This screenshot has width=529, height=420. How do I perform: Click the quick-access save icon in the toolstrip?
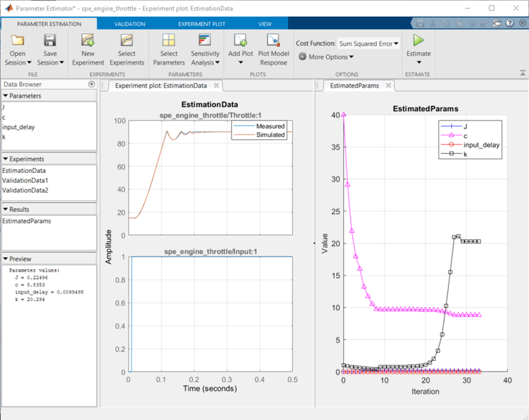pos(420,23)
